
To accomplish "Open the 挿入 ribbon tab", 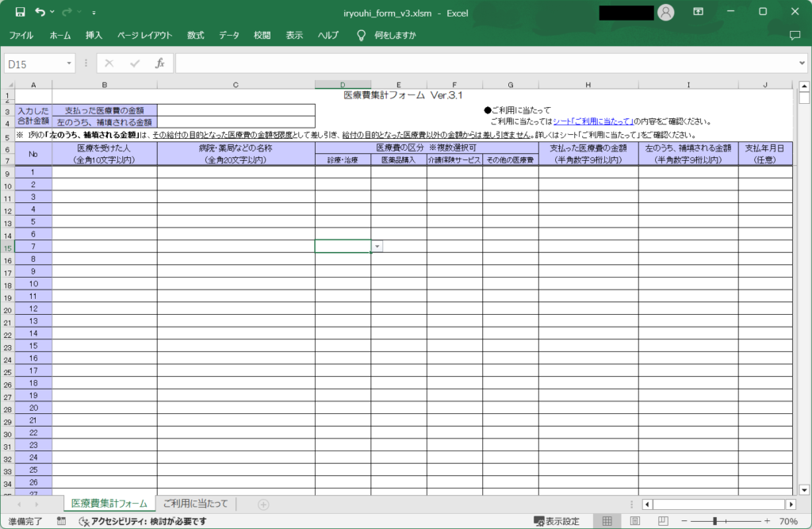I will tap(94, 36).
